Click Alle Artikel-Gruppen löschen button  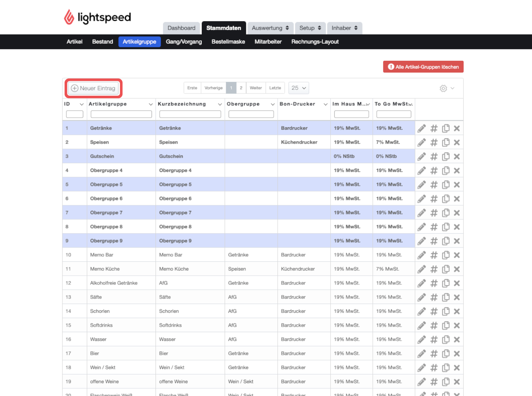pos(423,67)
